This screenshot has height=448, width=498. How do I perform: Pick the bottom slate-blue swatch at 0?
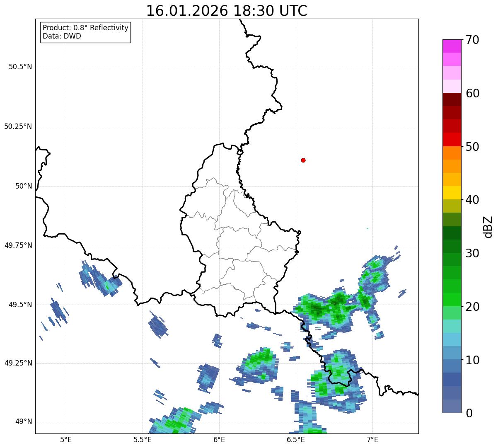452,406
